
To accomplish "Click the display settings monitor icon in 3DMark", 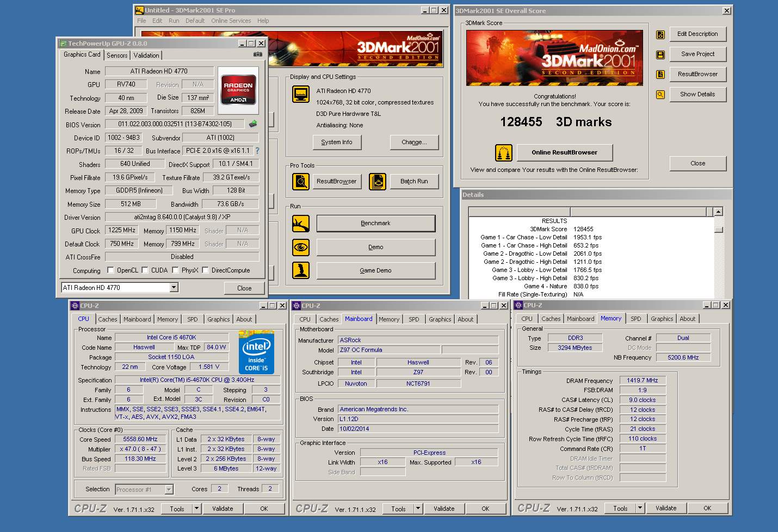I will pos(301,94).
